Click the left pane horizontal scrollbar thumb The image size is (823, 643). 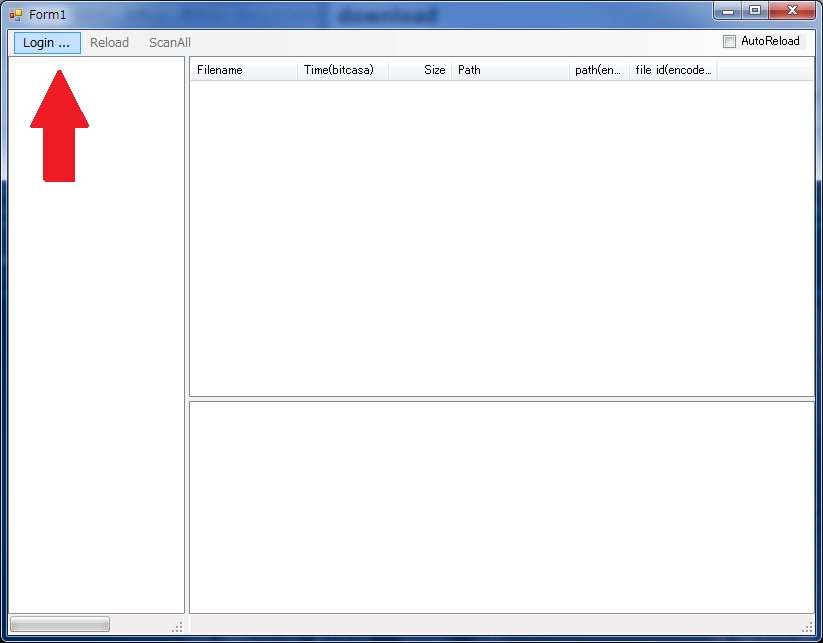[x=59, y=625]
